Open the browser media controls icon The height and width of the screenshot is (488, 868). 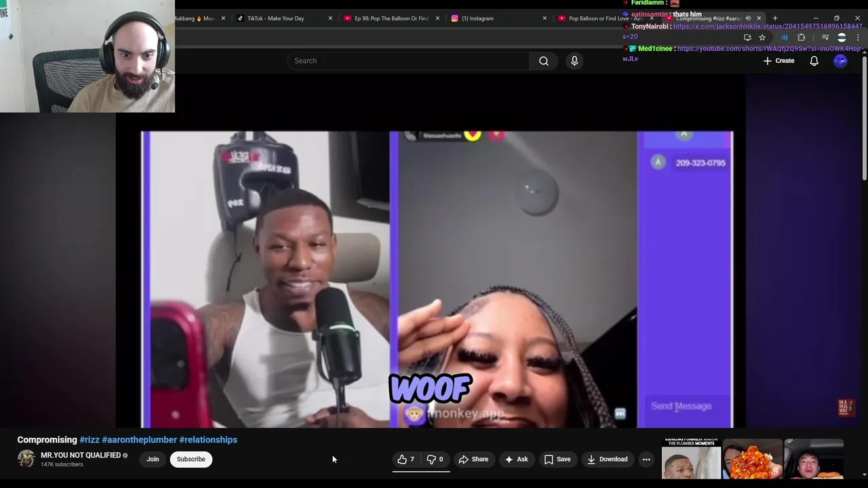click(x=825, y=37)
